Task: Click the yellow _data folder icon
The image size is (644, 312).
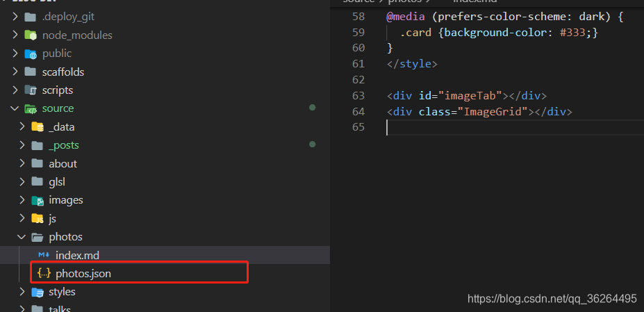Action: (x=38, y=126)
